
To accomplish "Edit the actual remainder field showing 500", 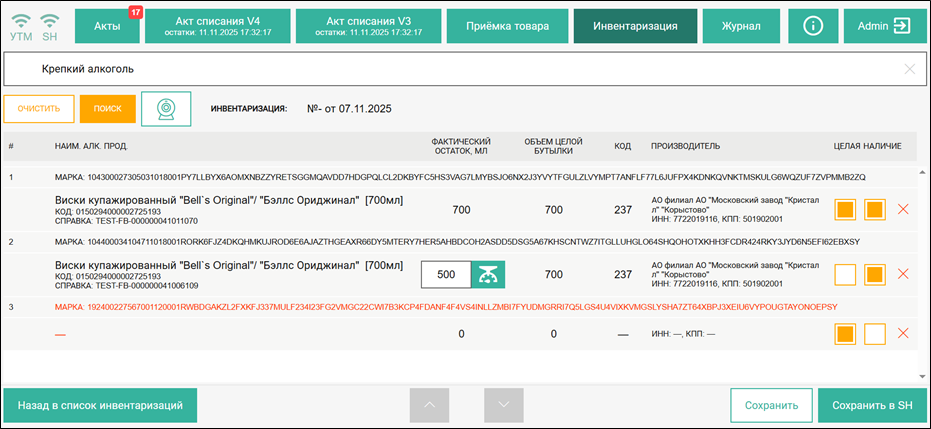I will tap(446, 274).
